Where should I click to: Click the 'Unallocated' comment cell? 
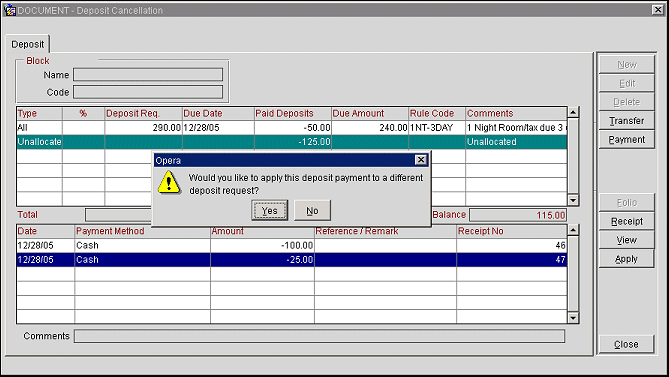pyautogui.click(x=516, y=142)
